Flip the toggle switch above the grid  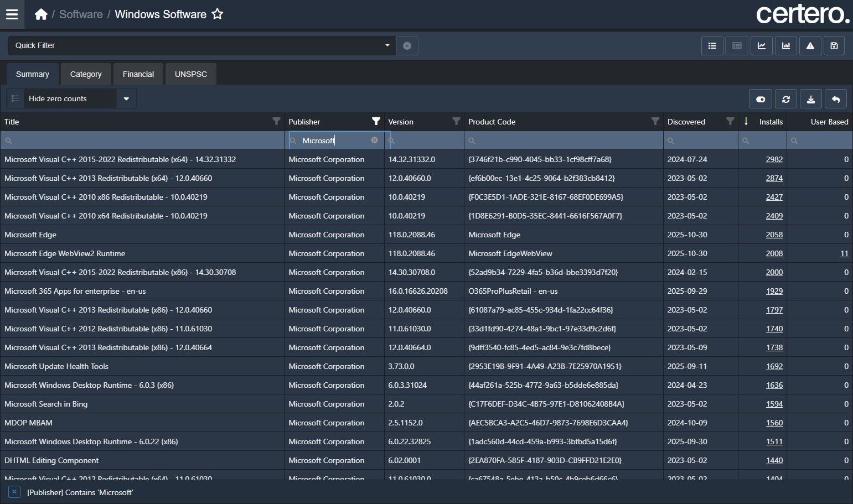761,99
